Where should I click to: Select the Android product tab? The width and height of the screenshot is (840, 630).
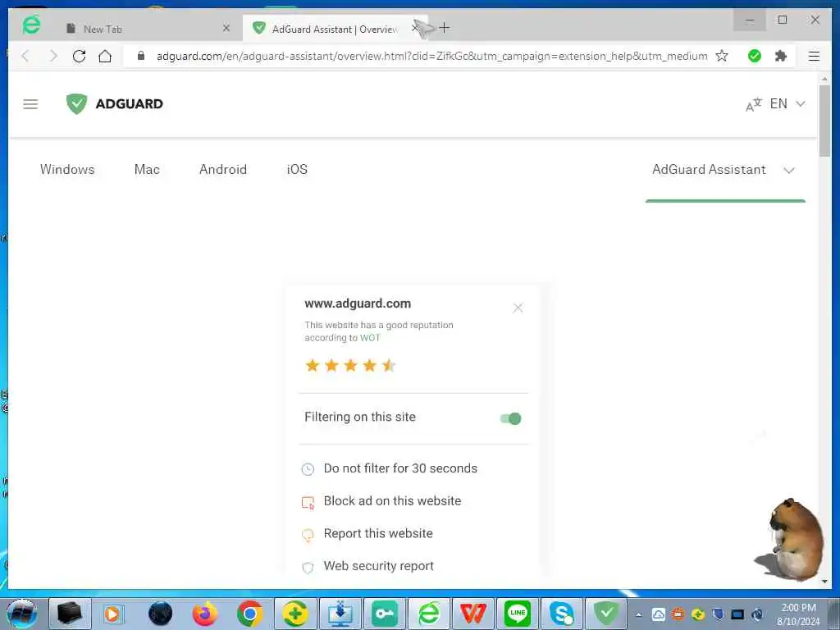[x=223, y=169]
